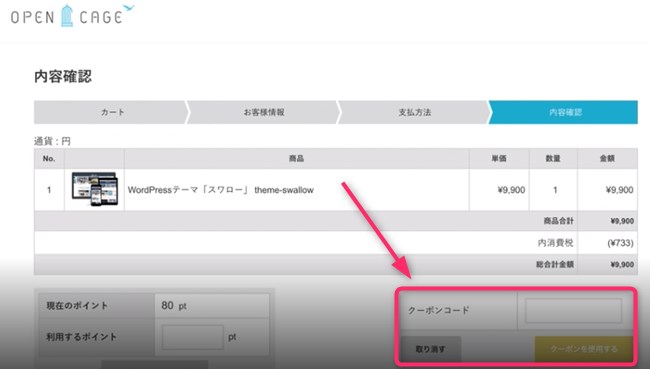Select the 数量 column header
The width and height of the screenshot is (650, 369).
[553, 158]
